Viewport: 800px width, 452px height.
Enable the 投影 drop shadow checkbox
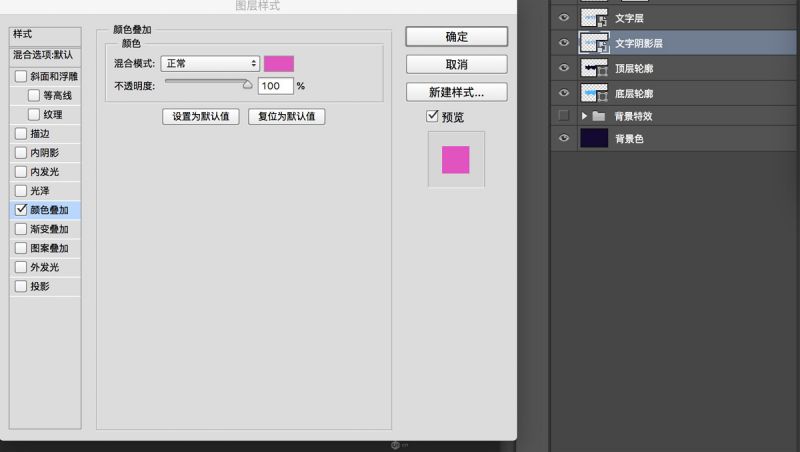[21, 286]
